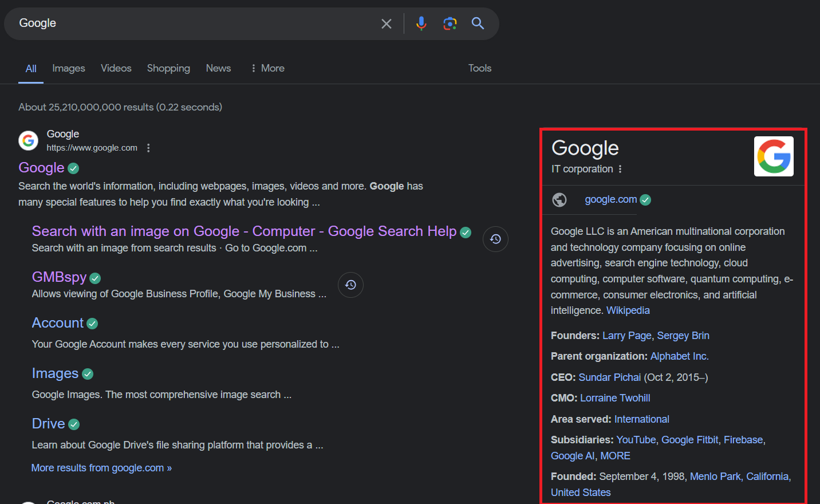This screenshot has height=504, width=820.
Task: Clear the search box with the X icon
Action: 387,23
